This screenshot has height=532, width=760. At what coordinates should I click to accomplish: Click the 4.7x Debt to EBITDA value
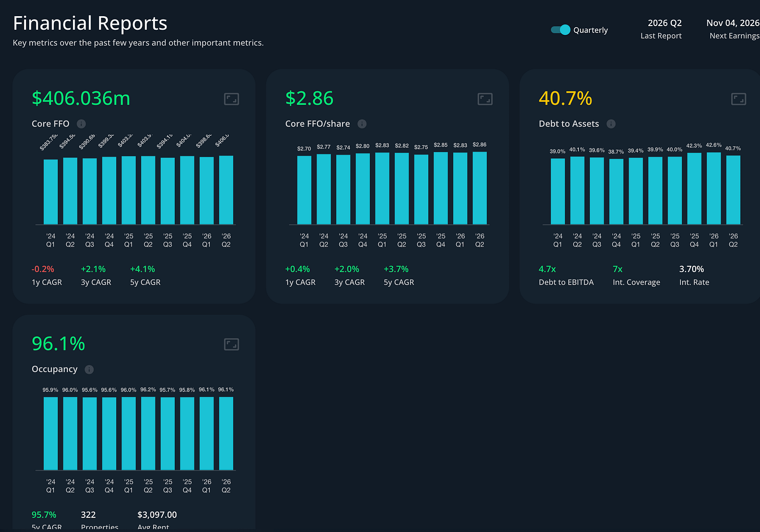[x=547, y=269]
